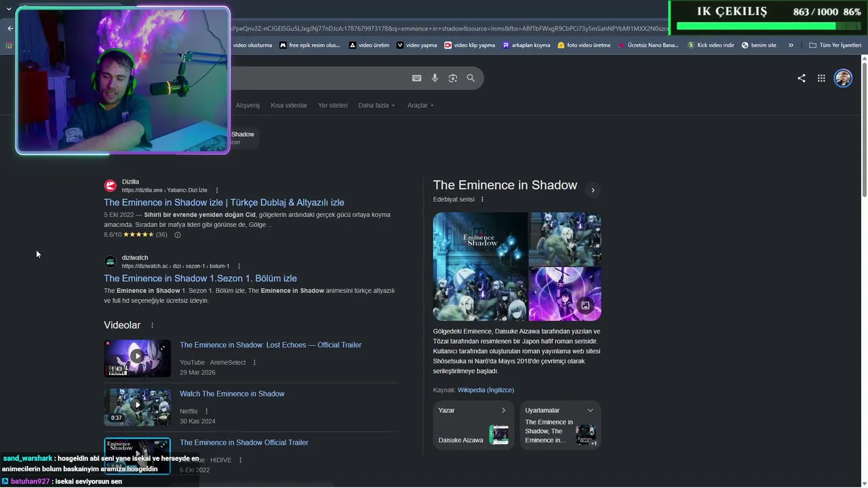Switch to the Yer siteleri tab
The width and height of the screenshot is (868, 488).
pos(333,106)
